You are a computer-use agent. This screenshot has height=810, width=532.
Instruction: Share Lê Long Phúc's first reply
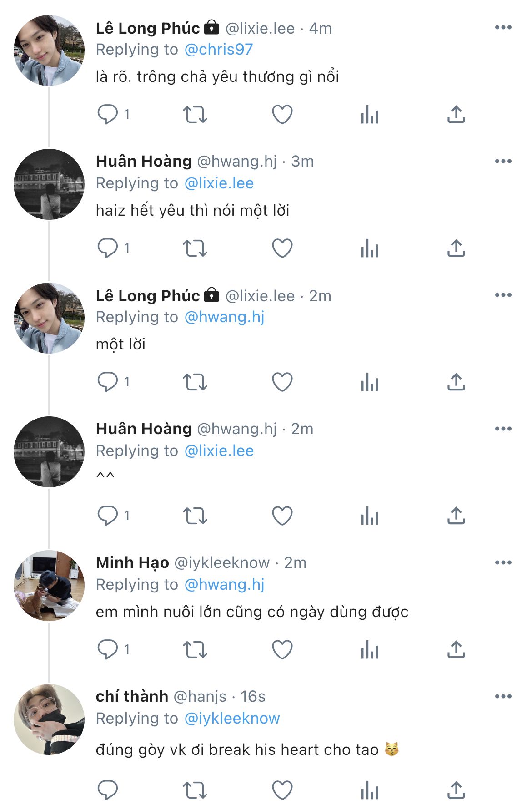click(456, 114)
